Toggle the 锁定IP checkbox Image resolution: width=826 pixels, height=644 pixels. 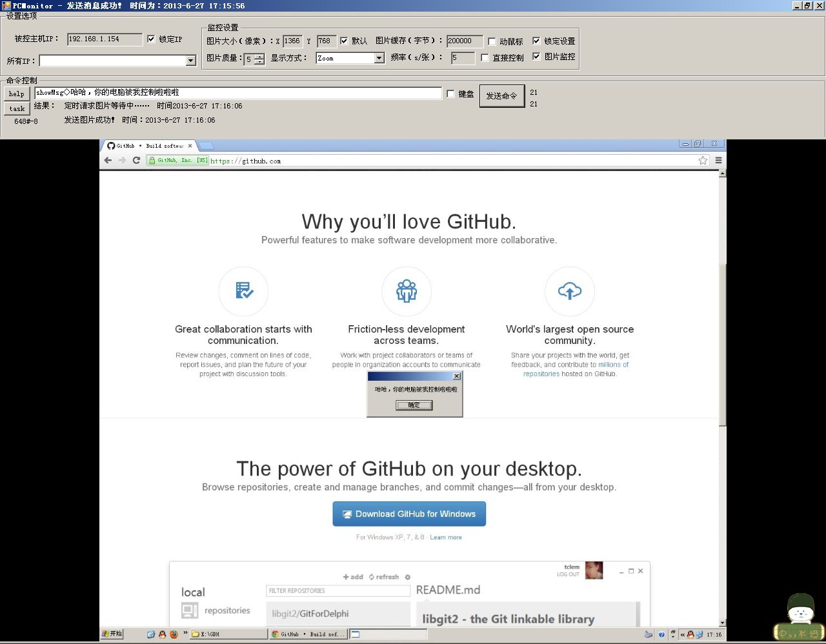[151, 39]
